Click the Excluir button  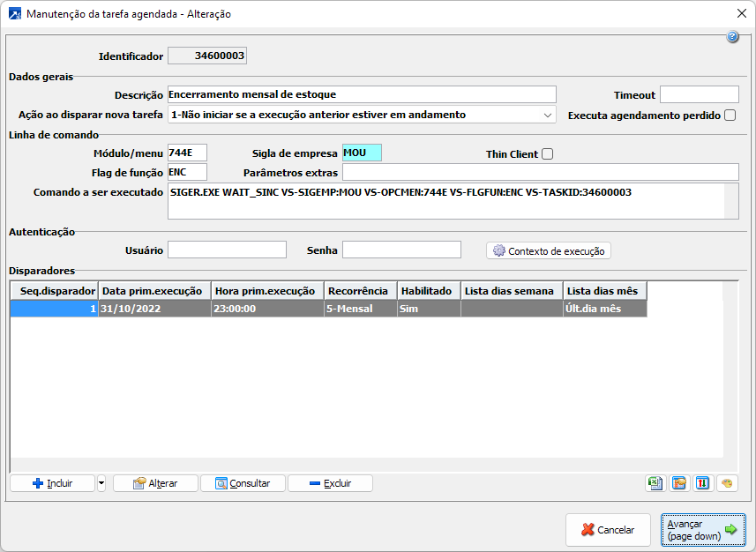click(x=330, y=483)
